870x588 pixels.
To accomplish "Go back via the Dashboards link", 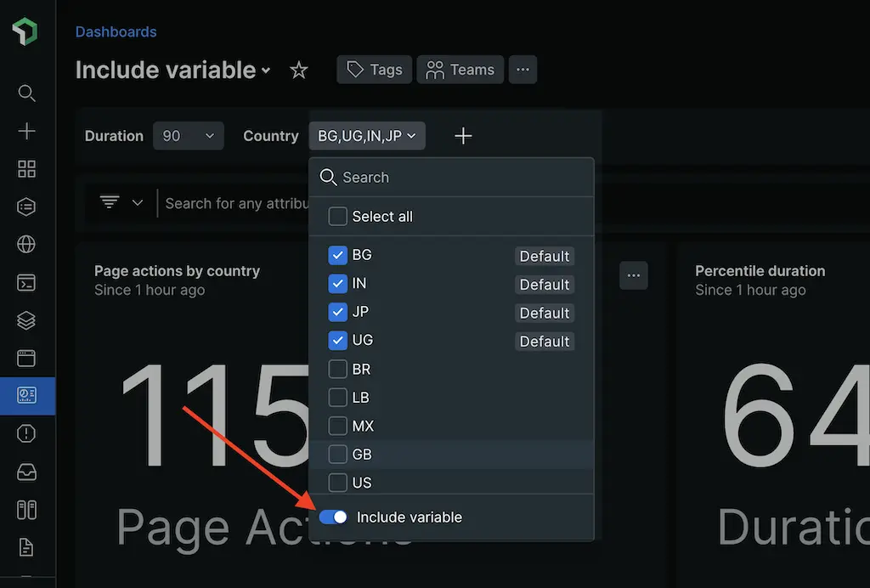I will [116, 31].
